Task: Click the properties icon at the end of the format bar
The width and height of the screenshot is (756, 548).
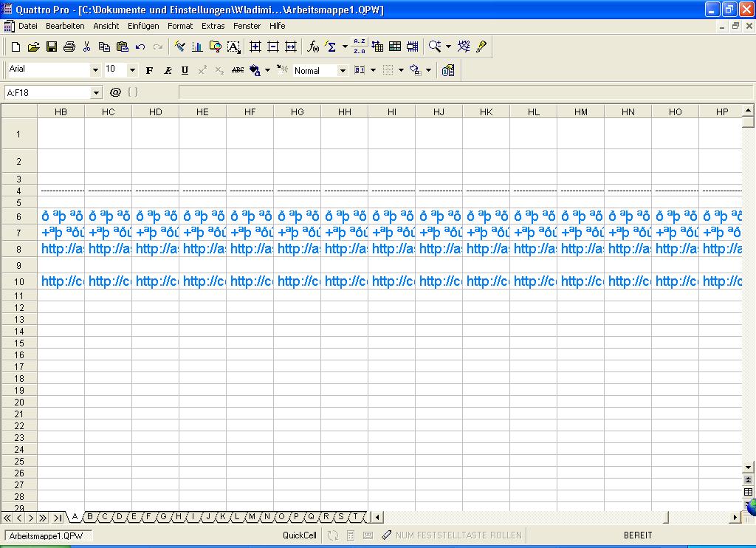Action: (448, 70)
